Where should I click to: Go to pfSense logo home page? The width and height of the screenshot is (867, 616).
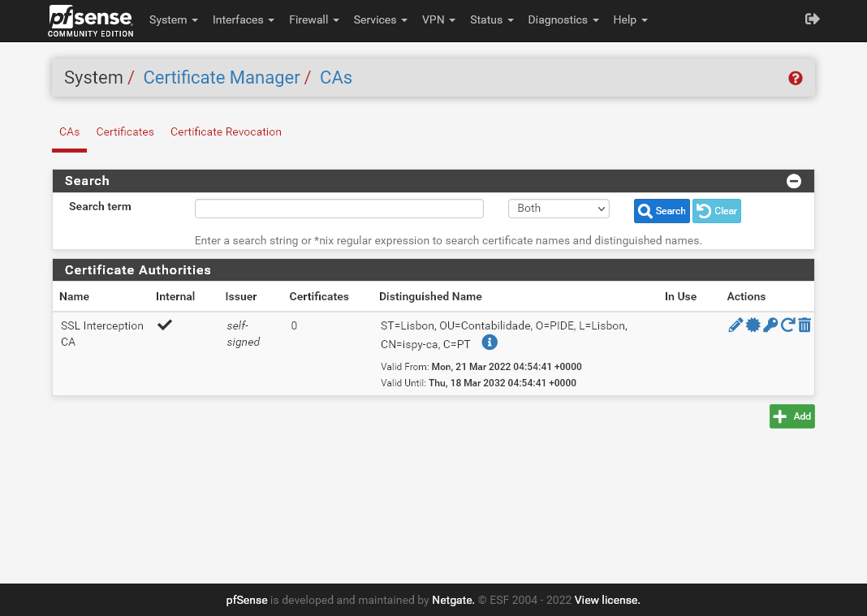click(x=91, y=20)
